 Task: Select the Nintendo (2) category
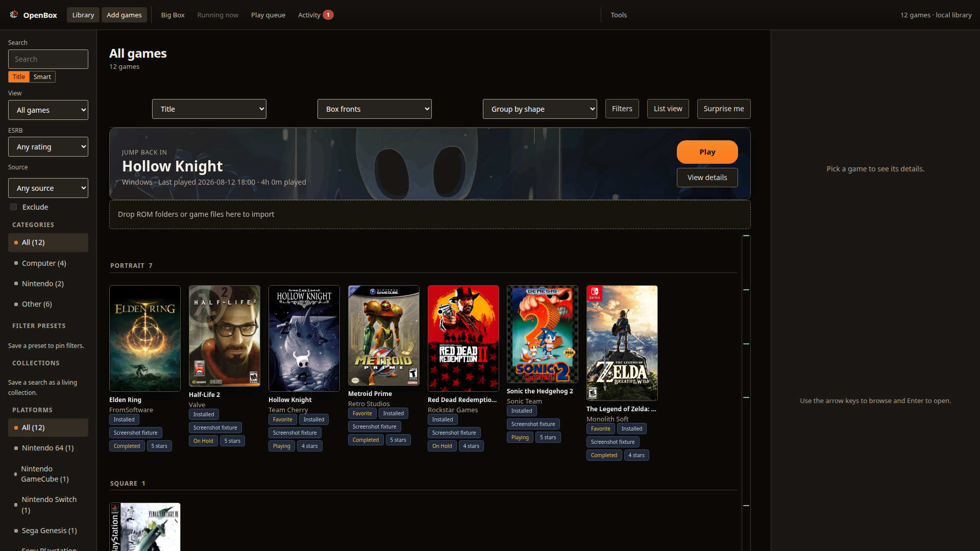(48, 284)
